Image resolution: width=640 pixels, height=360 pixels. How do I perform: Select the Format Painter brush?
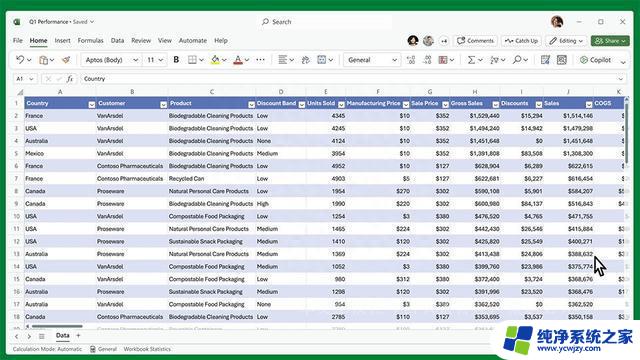click(66, 60)
